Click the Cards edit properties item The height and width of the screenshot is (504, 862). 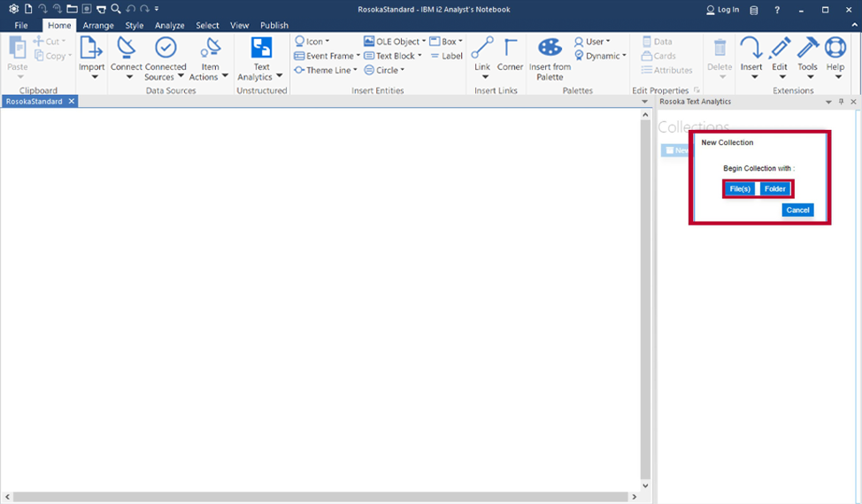pyautogui.click(x=658, y=56)
